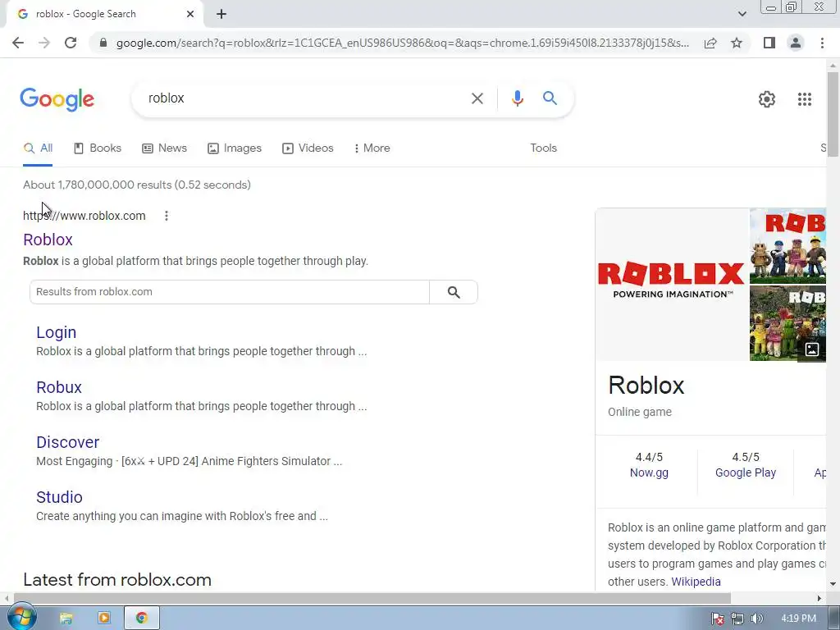This screenshot has height=630, width=840.
Task: Switch to the Books tab
Action: (98, 148)
